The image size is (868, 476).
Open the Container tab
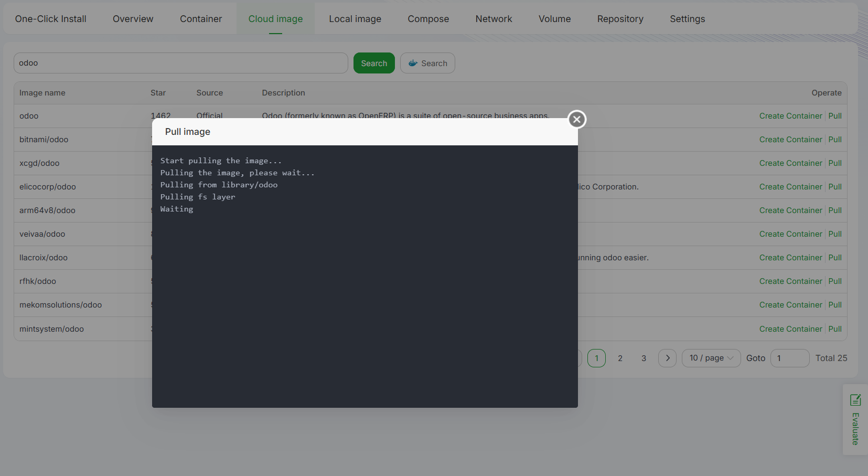[x=201, y=19]
